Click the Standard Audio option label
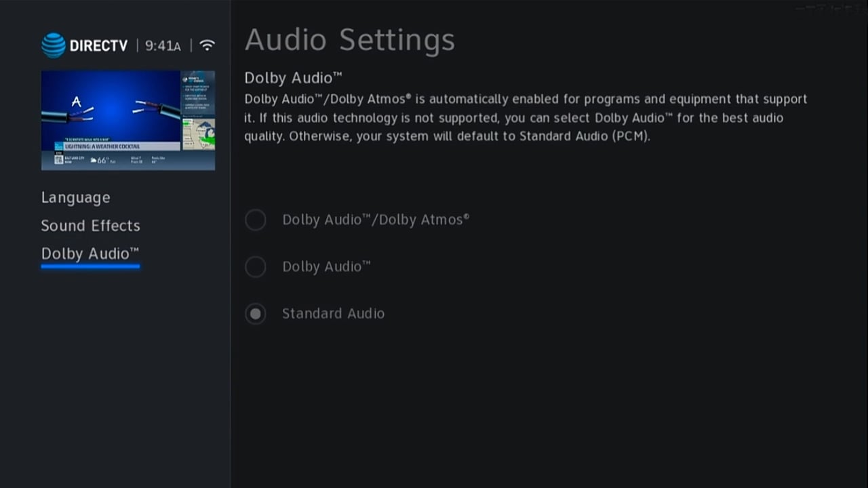The image size is (868, 488). [333, 313]
